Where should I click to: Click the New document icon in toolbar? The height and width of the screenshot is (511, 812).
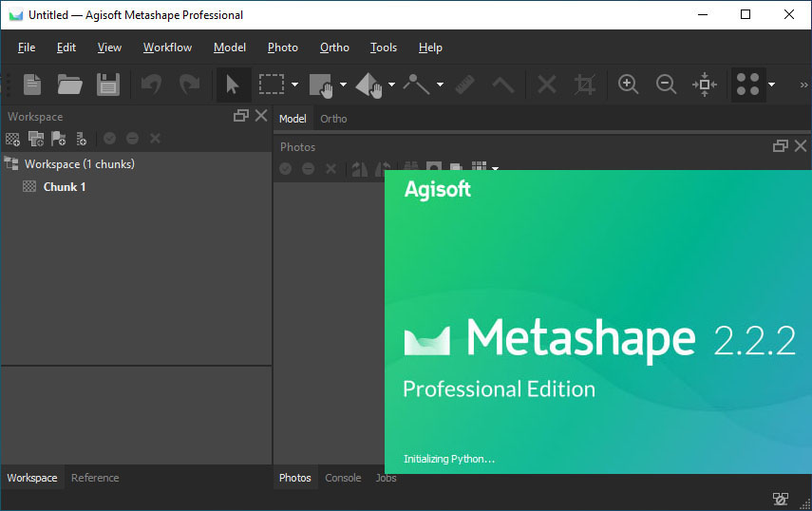(32, 85)
